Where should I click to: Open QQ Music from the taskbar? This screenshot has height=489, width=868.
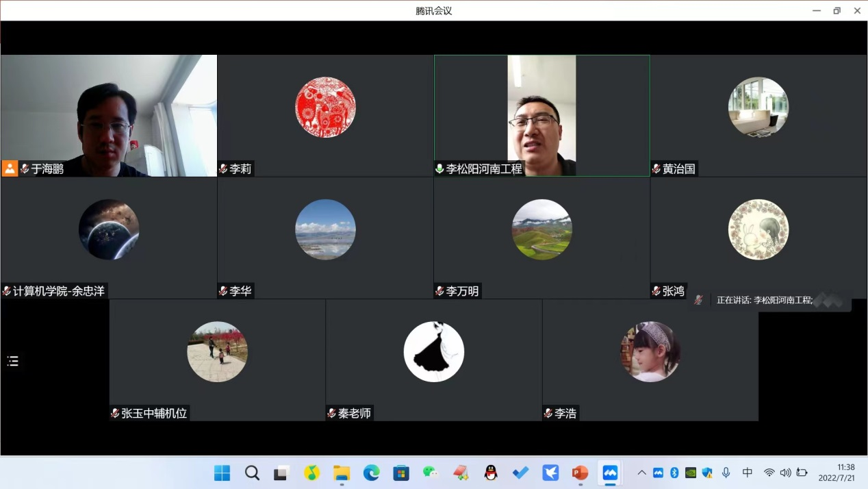coord(311,473)
